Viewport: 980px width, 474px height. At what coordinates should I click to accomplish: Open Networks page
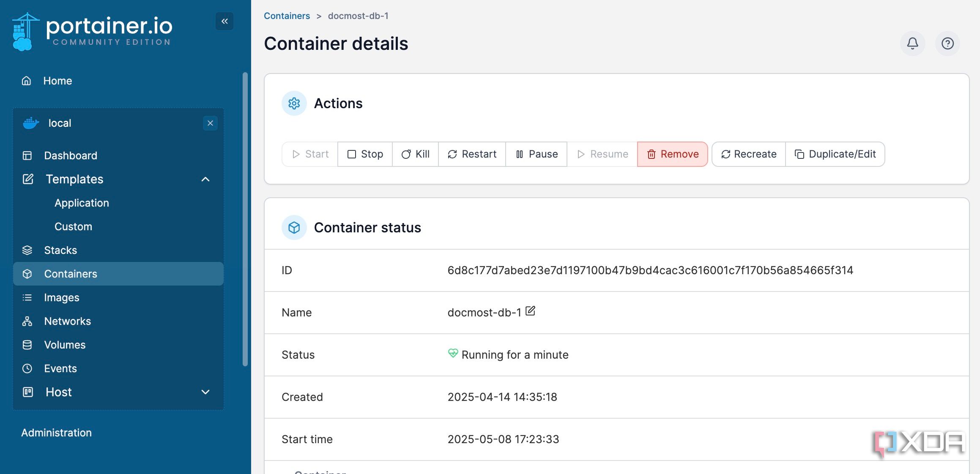[x=68, y=321]
